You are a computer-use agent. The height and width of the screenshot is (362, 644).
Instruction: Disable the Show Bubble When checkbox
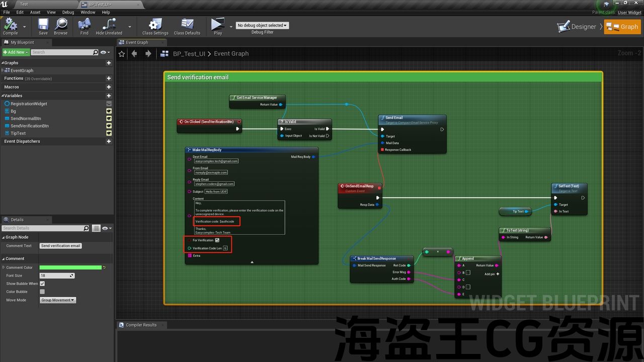(42, 284)
